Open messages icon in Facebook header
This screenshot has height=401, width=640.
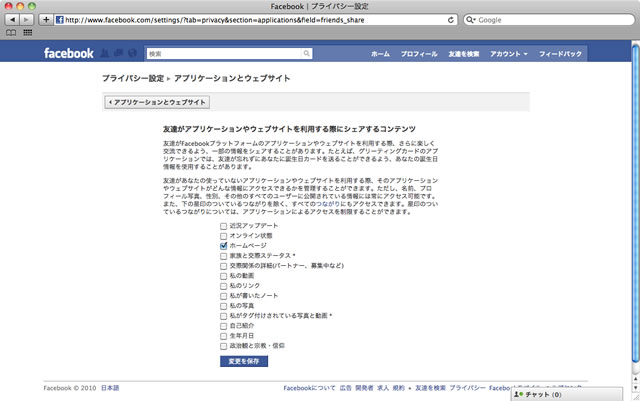click(x=118, y=53)
